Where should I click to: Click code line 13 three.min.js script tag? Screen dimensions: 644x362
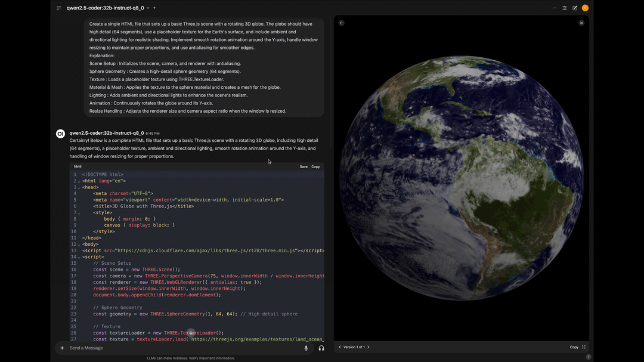(x=203, y=250)
